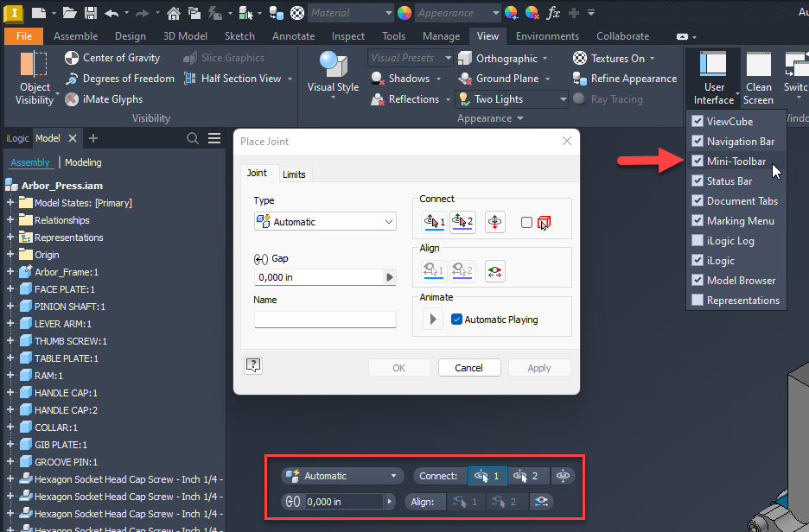Open Automatic joint type dropdown in mini-toolbar
809x532 pixels.
(341, 476)
